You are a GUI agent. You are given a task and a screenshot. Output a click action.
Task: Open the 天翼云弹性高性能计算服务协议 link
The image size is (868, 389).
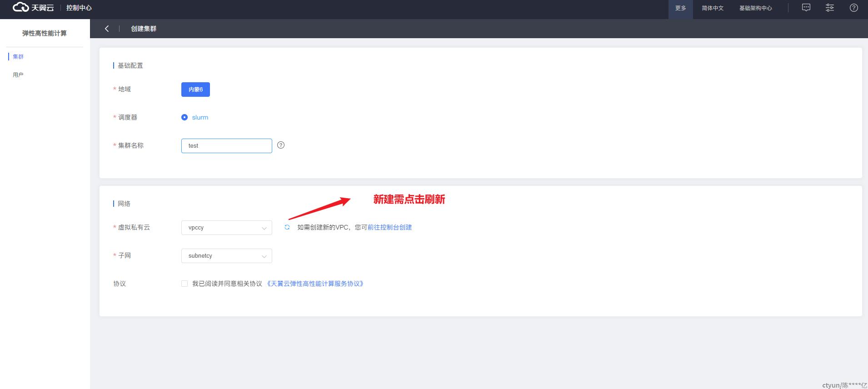coord(315,284)
